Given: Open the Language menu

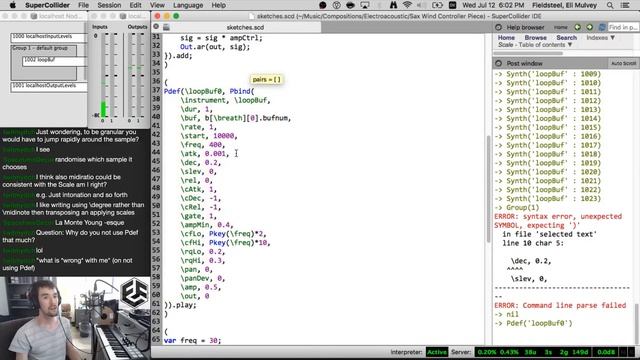Looking at the screenshot, I should point(188,5).
